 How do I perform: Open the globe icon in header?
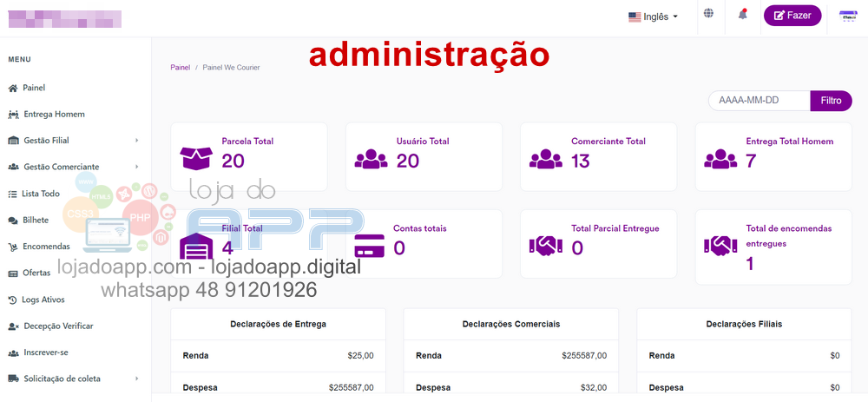click(708, 13)
